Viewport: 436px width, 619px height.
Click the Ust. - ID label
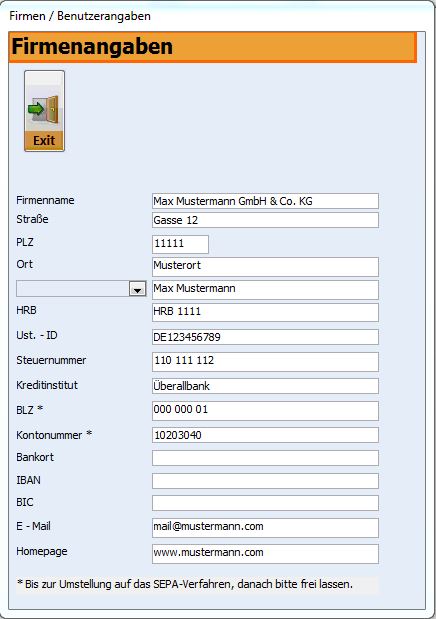coord(37,335)
